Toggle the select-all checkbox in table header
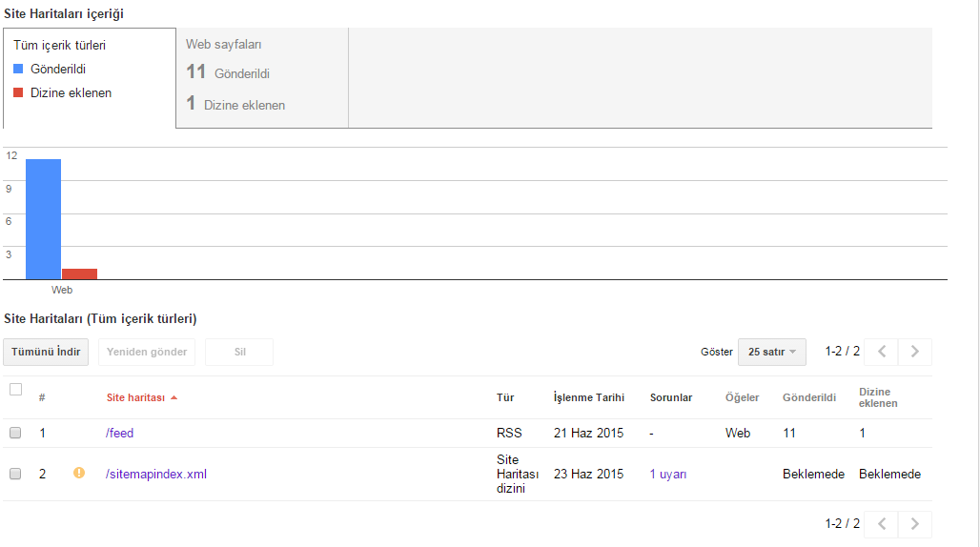980x547 pixels. pyautogui.click(x=15, y=390)
